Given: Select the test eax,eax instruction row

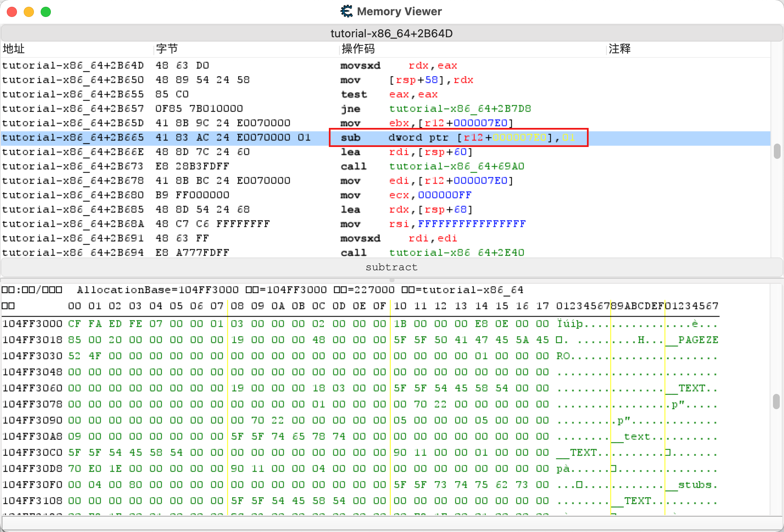Looking at the screenshot, I should click(386, 94).
